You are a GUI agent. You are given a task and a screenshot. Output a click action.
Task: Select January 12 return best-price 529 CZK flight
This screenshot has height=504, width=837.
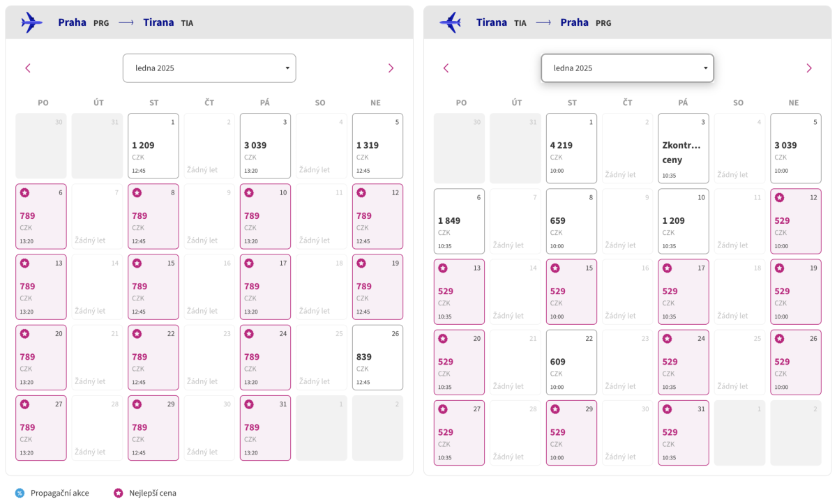coord(795,221)
